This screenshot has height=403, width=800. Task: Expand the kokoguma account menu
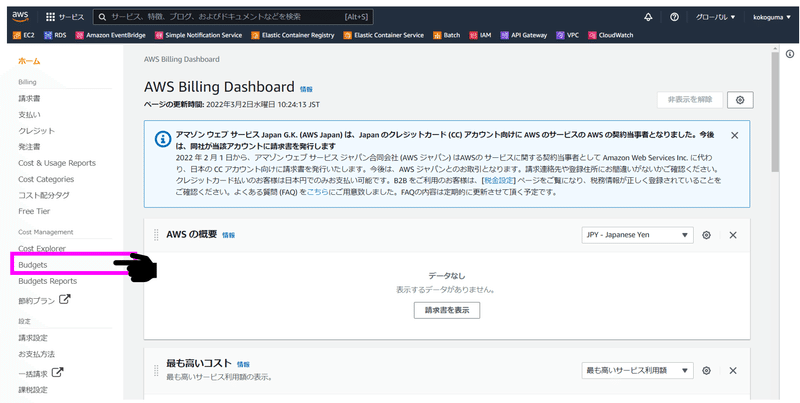click(770, 17)
